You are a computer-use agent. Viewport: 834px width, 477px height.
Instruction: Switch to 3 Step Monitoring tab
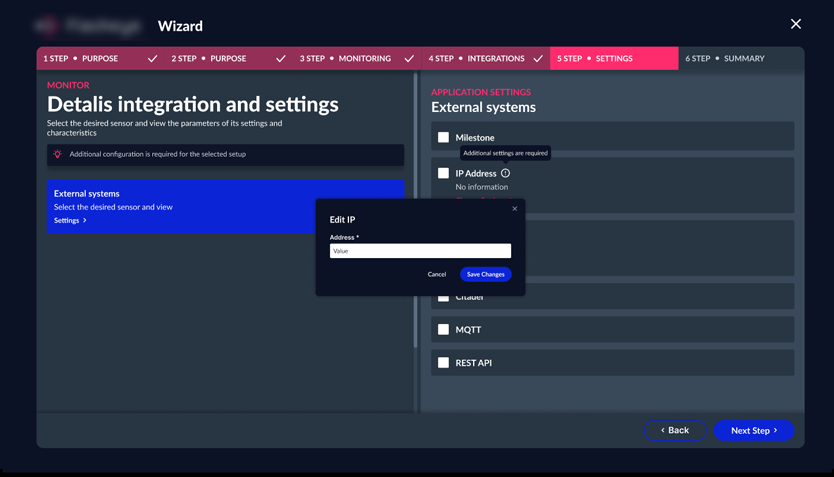click(x=345, y=59)
